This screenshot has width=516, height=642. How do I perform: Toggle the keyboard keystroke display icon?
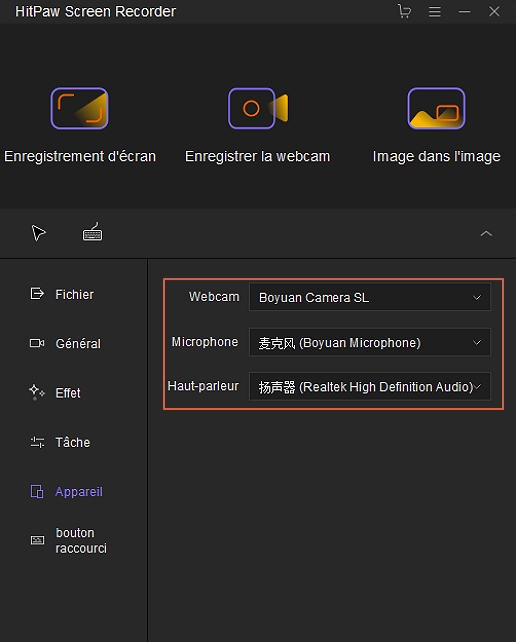click(x=93, y=232)
